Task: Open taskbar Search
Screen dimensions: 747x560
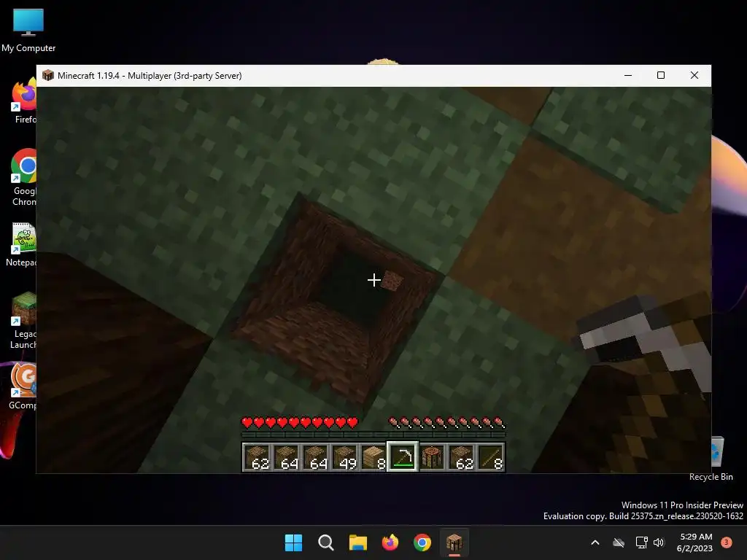Action: (326, 542)
